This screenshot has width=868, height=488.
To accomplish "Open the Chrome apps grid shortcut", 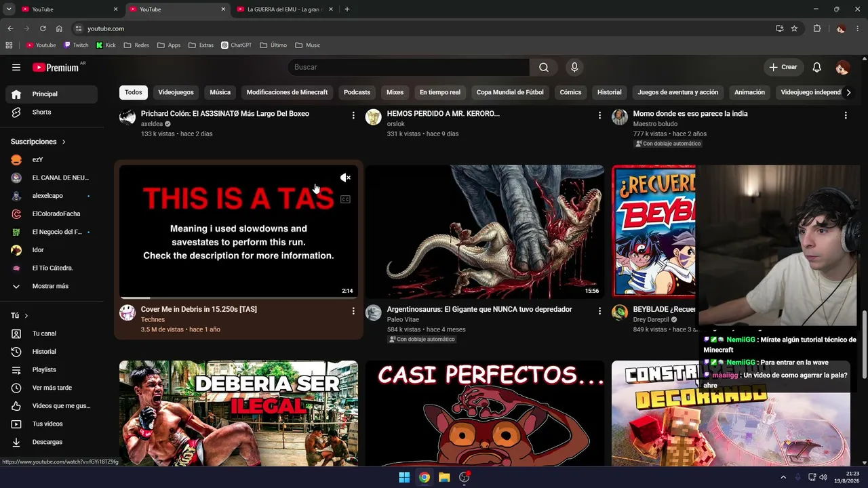I will [x=9, y=45].
